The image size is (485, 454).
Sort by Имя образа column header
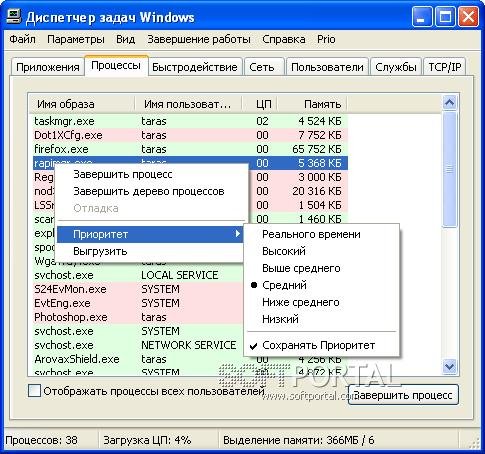[82, 104]
